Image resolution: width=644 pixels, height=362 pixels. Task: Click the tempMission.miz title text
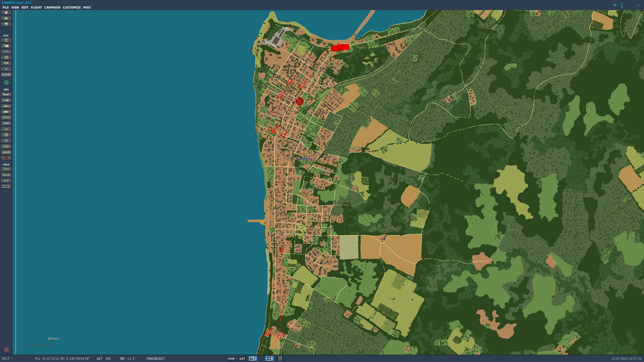click(x=16, y=3)
